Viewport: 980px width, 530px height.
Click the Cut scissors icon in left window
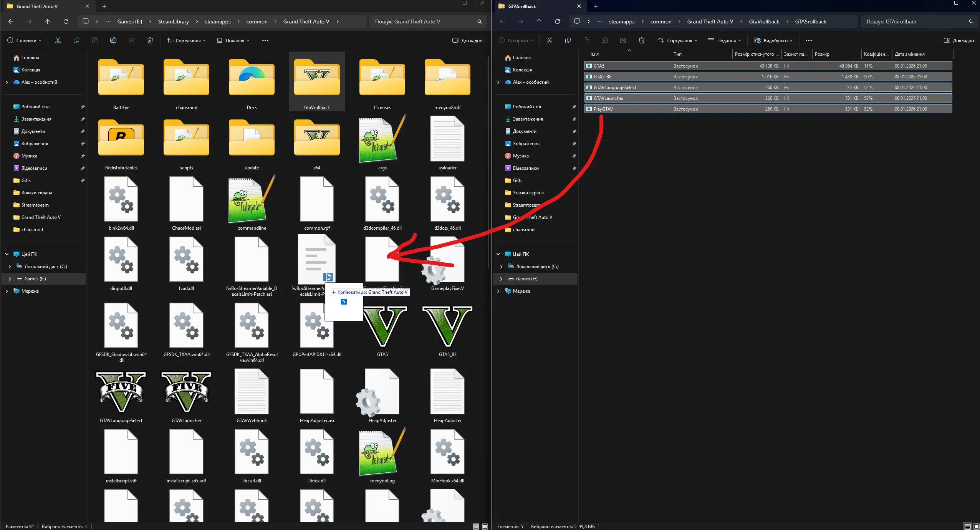[58, 40]
